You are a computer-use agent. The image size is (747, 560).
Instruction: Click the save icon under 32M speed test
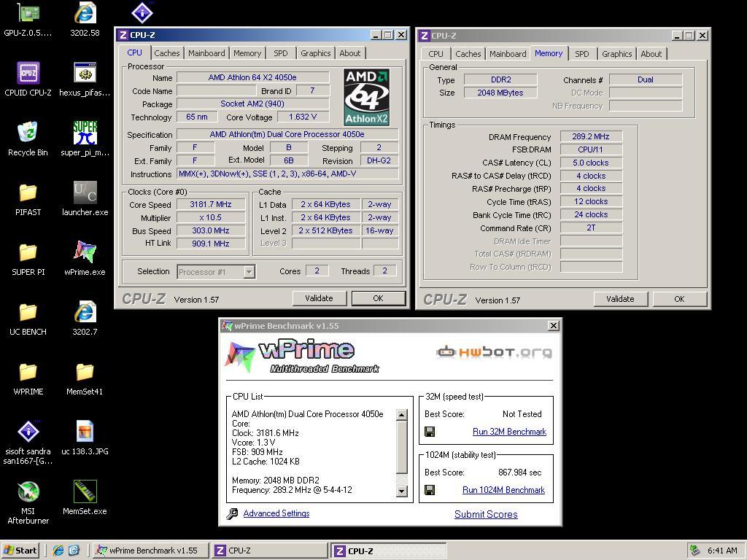click(x=430, y=432)
